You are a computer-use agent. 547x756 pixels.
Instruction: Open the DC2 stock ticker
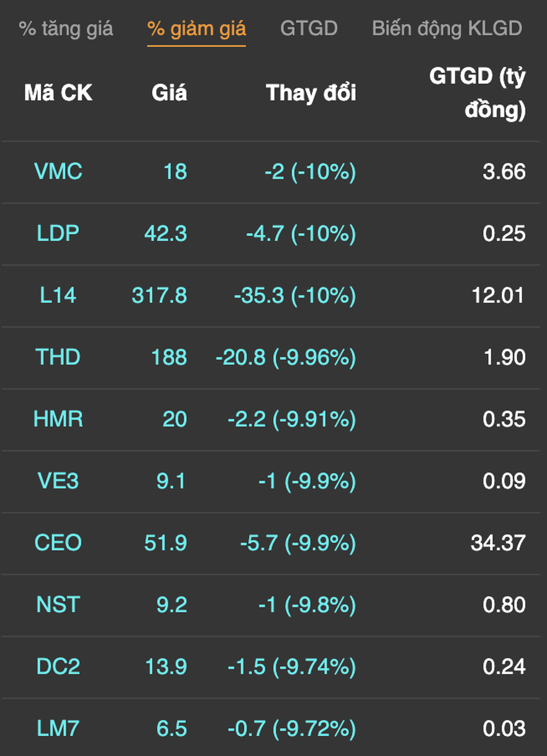(x=58, y=667)
